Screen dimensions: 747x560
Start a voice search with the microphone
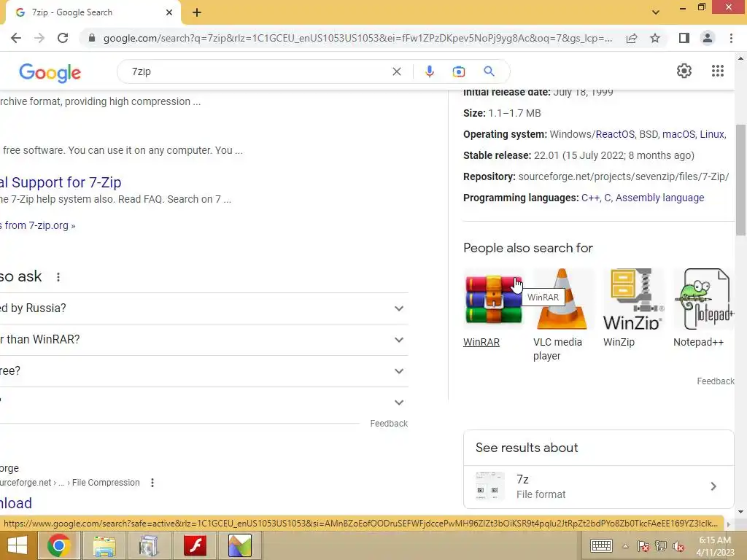click(429, 71)
